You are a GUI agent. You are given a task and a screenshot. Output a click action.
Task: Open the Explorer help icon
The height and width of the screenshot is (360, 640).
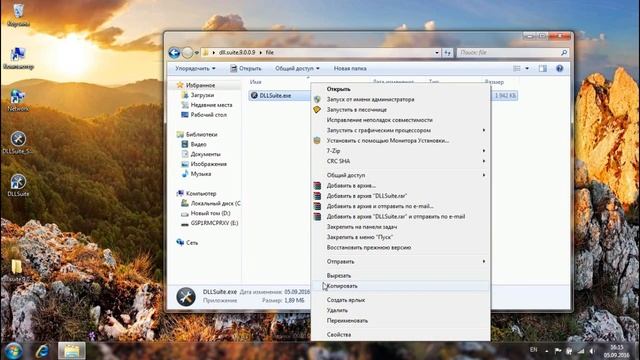[x=560, y=69]
